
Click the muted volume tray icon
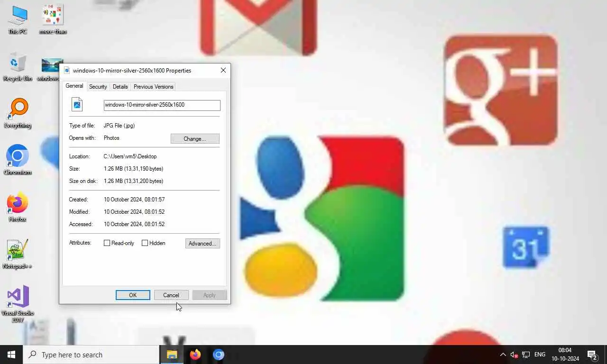coord(514,355)
